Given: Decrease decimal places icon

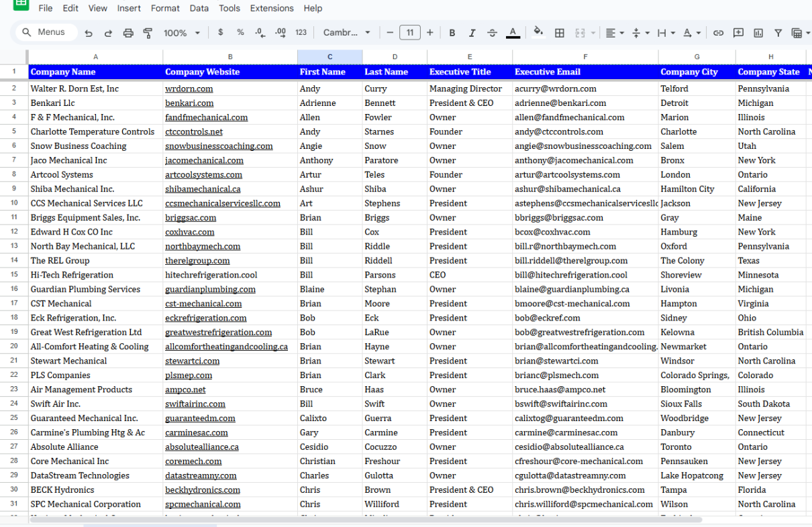Looking at the screenshot, I should 260,32.
